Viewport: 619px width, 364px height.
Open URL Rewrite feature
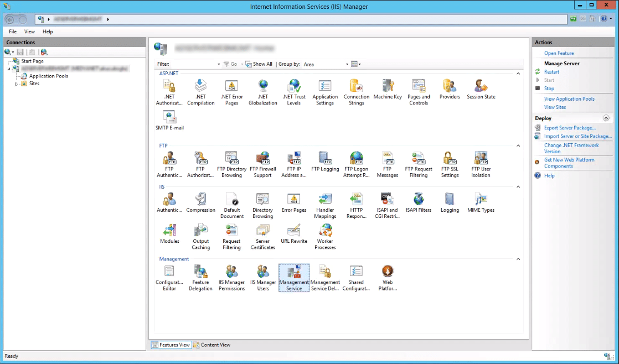(294, 234)
